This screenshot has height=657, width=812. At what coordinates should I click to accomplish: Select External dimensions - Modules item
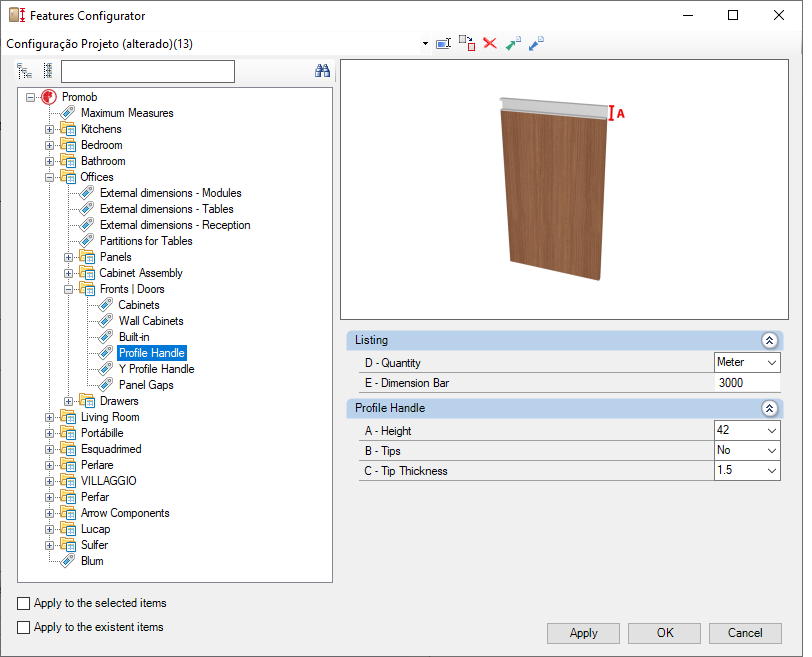pyautogui.click(x=170, y=193)
